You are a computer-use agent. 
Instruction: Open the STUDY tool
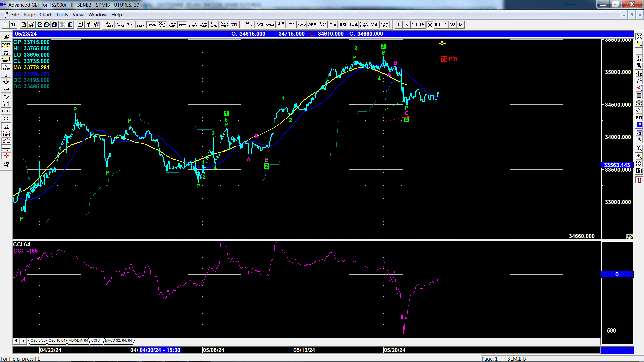(6, 59)
